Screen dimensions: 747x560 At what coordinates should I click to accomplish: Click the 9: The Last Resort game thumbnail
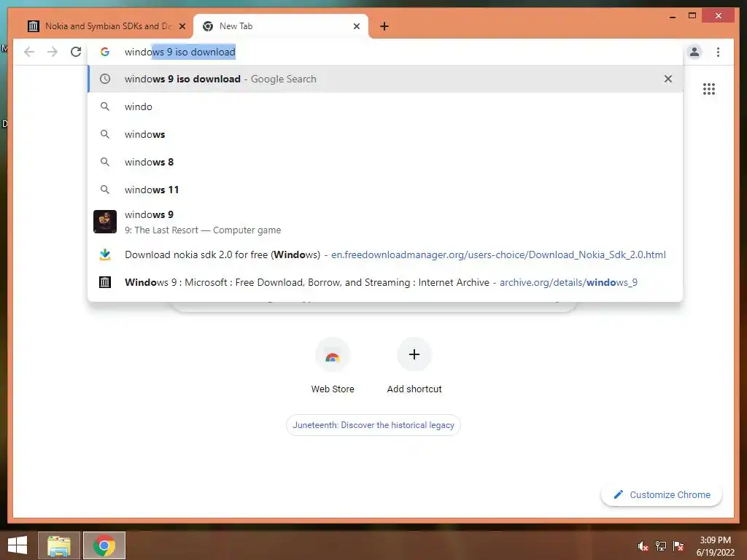[x=105, y=222]
